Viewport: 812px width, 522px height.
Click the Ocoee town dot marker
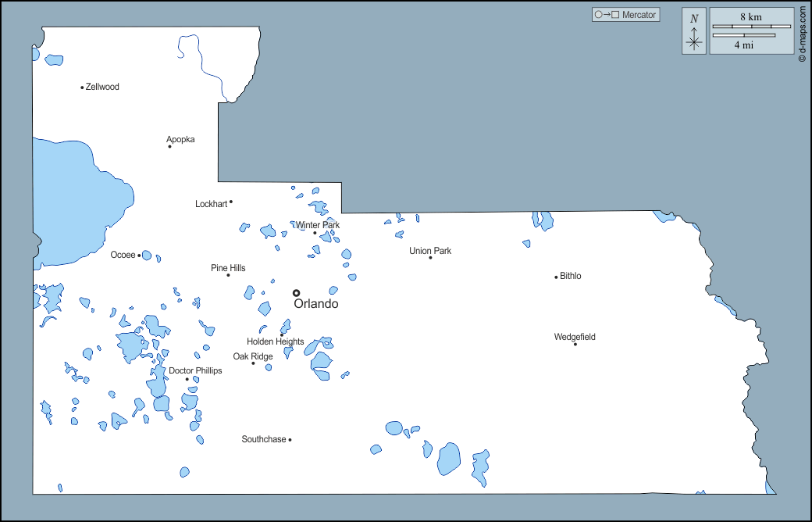[x=139, y=256]
